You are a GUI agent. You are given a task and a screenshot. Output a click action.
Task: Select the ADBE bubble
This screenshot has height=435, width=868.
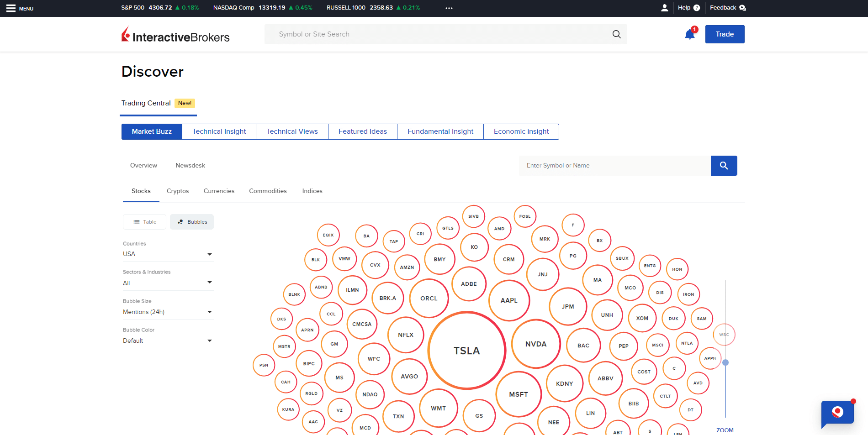469,284
